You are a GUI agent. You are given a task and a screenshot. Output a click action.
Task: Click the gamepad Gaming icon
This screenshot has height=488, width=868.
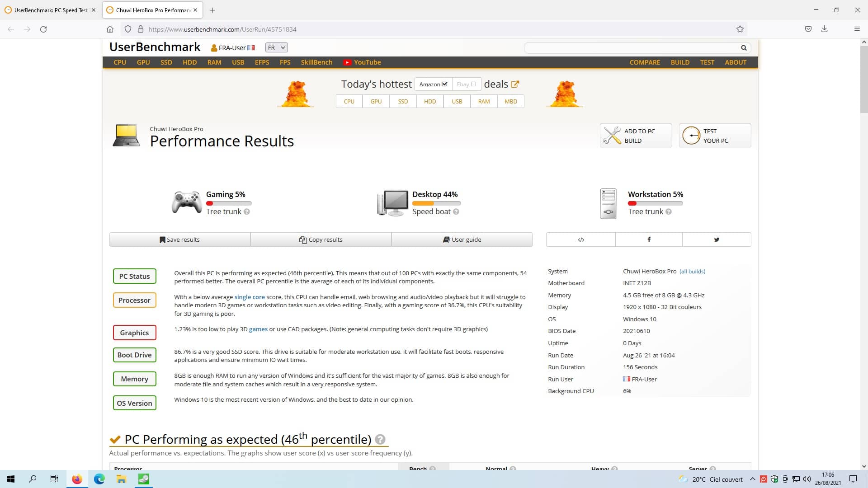click(187, 202)
